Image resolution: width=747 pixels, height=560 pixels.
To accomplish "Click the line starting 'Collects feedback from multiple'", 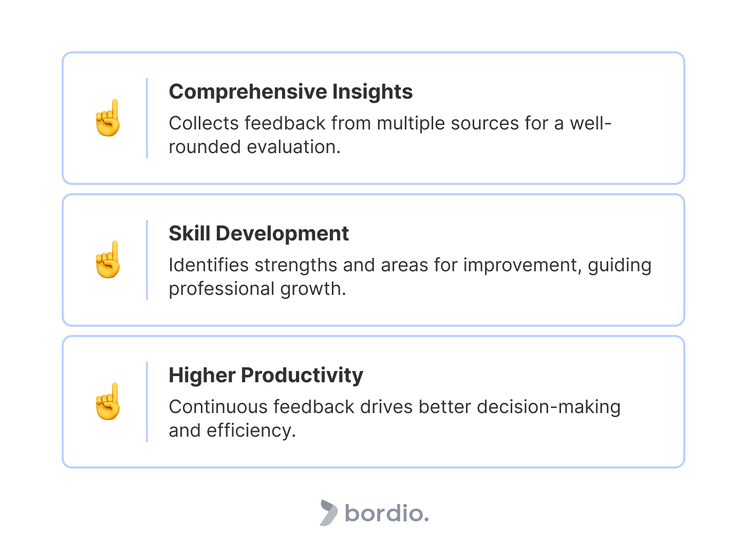I will (389, 123).
